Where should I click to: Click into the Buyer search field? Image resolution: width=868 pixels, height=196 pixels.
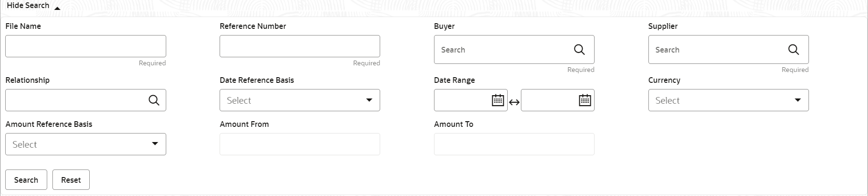[501, 50]
